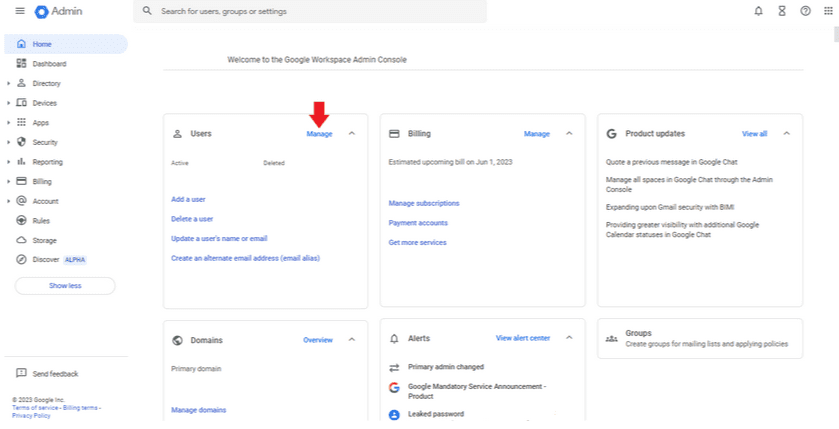Click the Payment accounts link
Viewport: 839px width, 429px height.
[418, 223]
